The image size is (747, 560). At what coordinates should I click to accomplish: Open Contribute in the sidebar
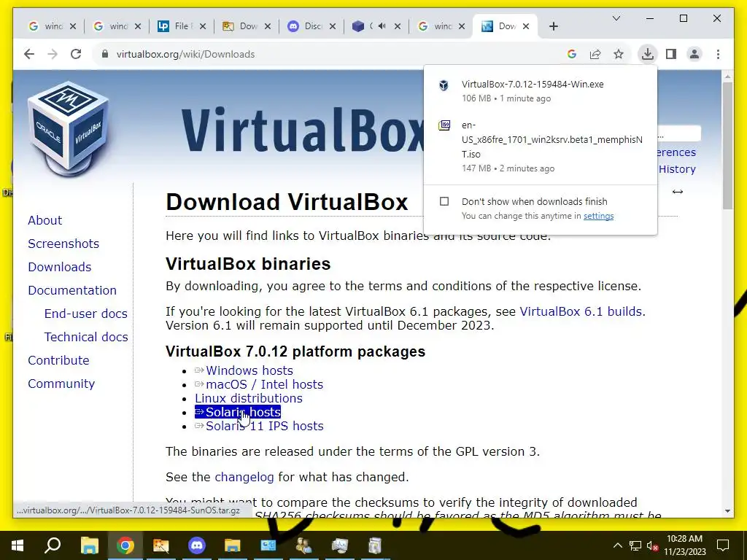coord(58,360)
